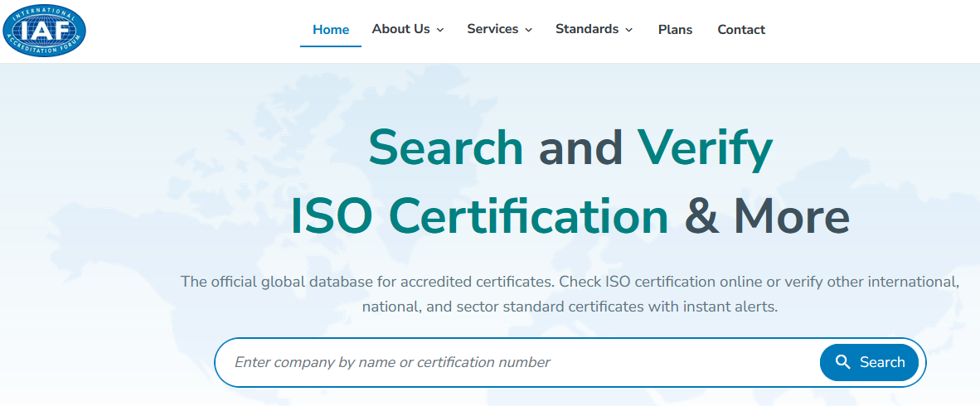Navigate to the Plans page

click(675, 30)
